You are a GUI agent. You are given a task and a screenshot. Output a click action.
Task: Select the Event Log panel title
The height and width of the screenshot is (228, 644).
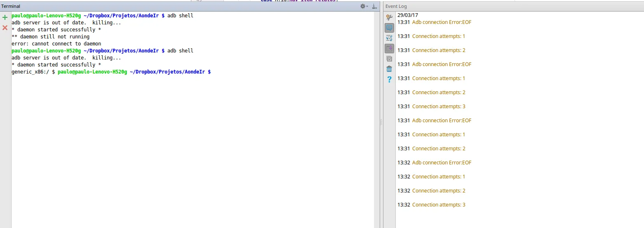point(396,6)
